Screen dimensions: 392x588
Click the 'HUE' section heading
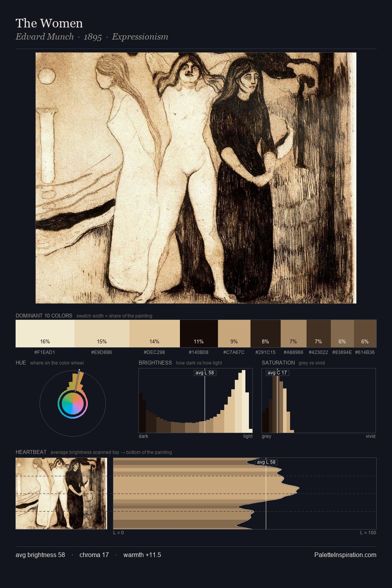tap(21, 363)
